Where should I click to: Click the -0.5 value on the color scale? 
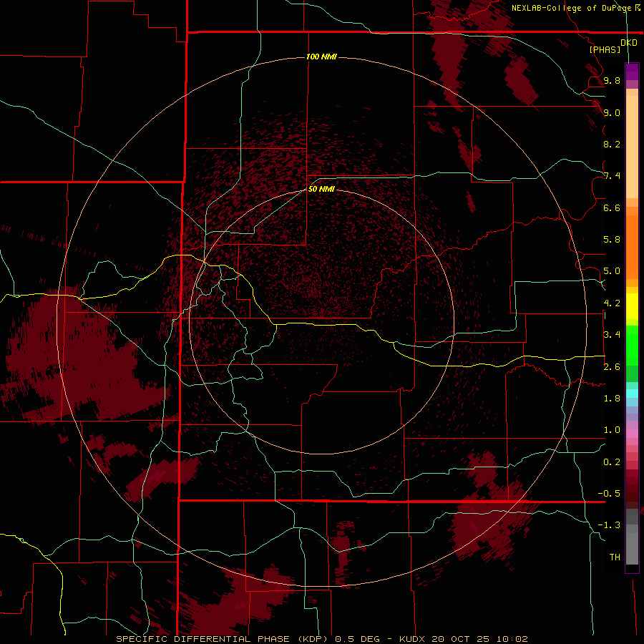pos(609,494)
